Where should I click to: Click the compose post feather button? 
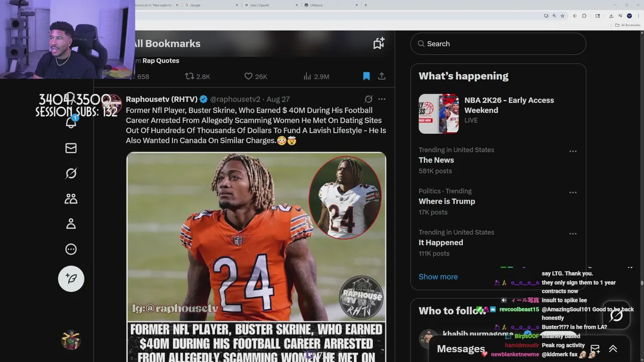click(71, 279)
